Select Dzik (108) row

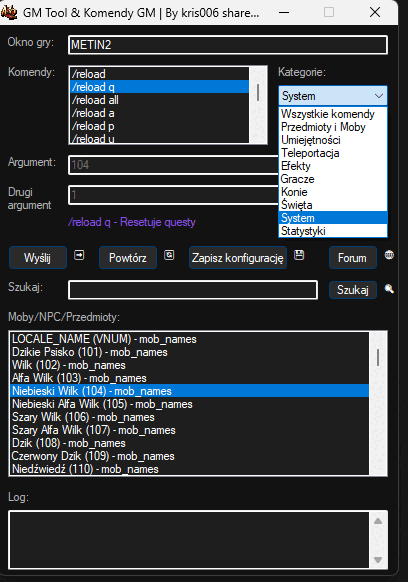190,443
